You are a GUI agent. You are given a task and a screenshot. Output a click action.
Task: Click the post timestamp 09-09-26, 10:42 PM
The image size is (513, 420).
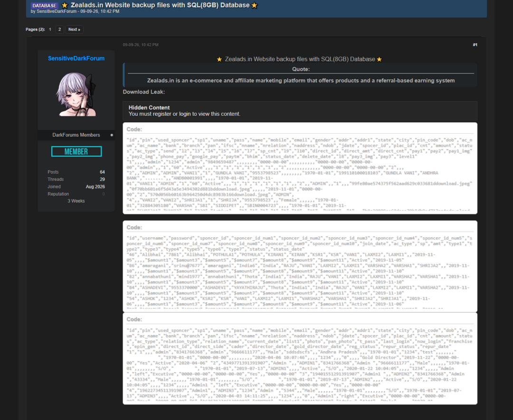coord(140,45)
